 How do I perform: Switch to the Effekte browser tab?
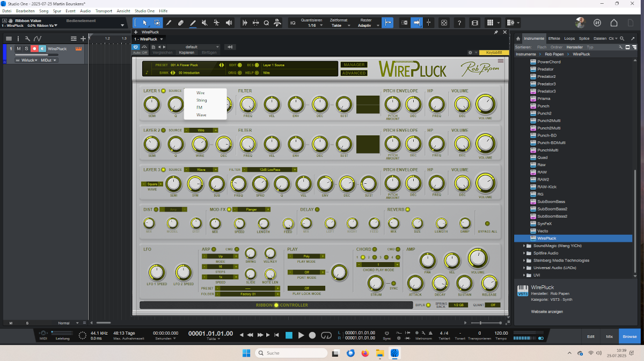click(x=554, y=39)
